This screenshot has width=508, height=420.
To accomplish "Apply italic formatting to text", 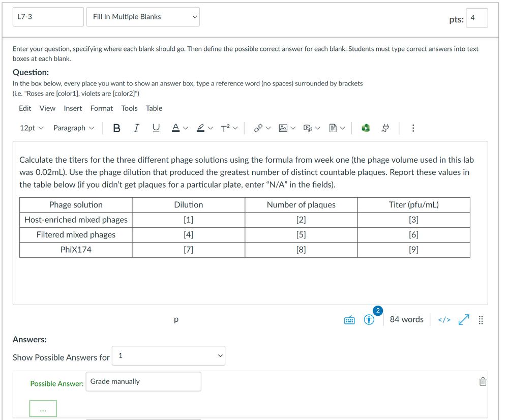I will pyautogui.click(x=136, y=128).
